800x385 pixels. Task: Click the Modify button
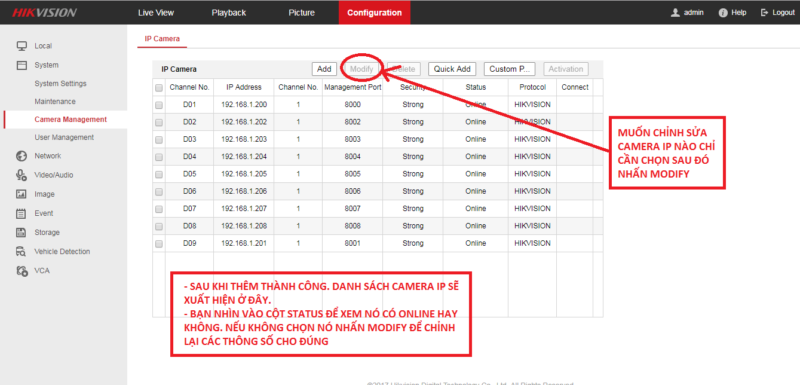(x=362, y=69)
